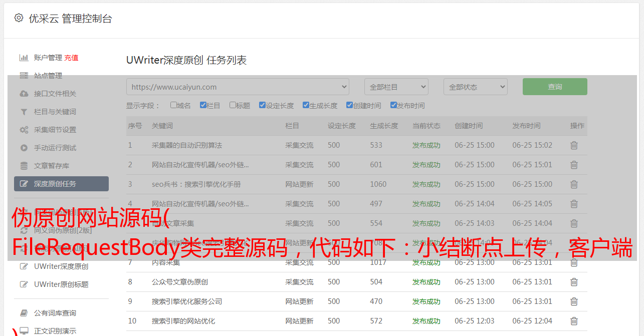Toggle the 生成长度 checkbox
This screenshot has width=644, height=336.
(x=306, y=105)
